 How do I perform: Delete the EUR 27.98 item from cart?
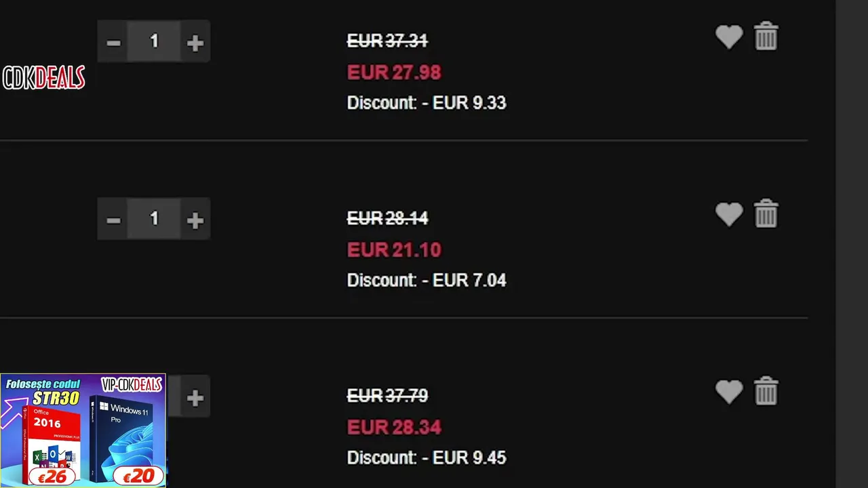(766, 37)
